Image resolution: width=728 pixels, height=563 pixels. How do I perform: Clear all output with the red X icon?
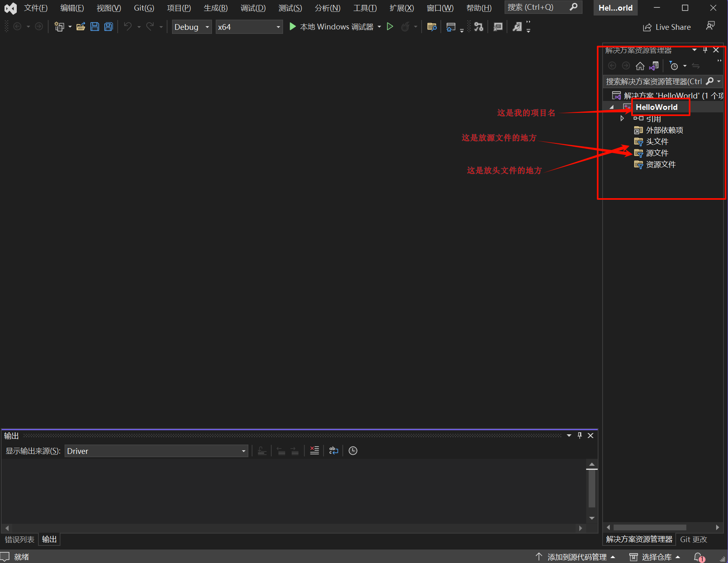point(314,451)
